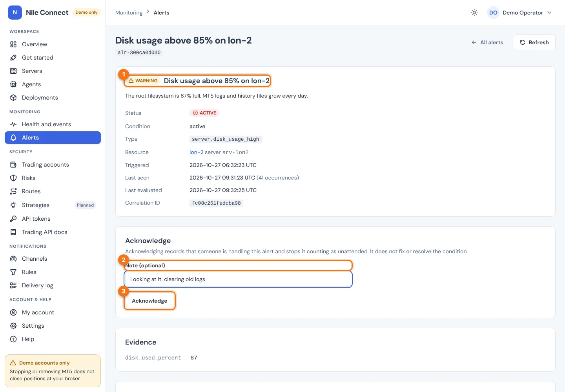
Task: Open the Get started page
Action: (x=53, y=58)
